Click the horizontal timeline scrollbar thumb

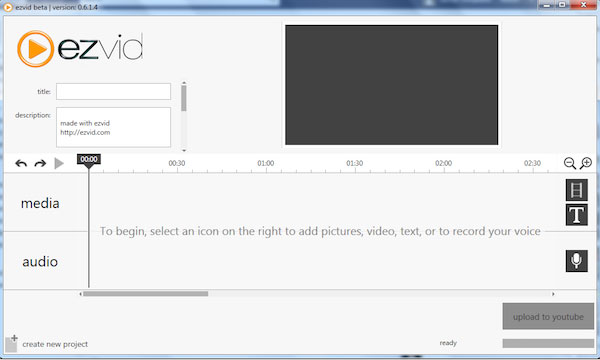[146, 294]
